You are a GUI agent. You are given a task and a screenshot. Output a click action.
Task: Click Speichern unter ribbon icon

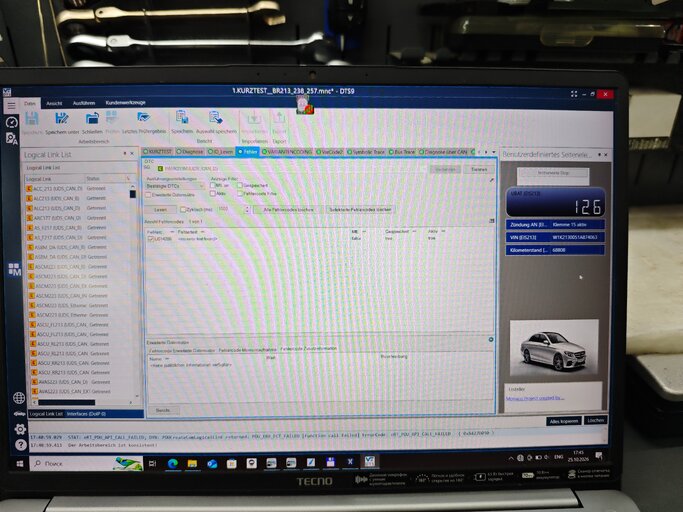(x=61, y=118)
